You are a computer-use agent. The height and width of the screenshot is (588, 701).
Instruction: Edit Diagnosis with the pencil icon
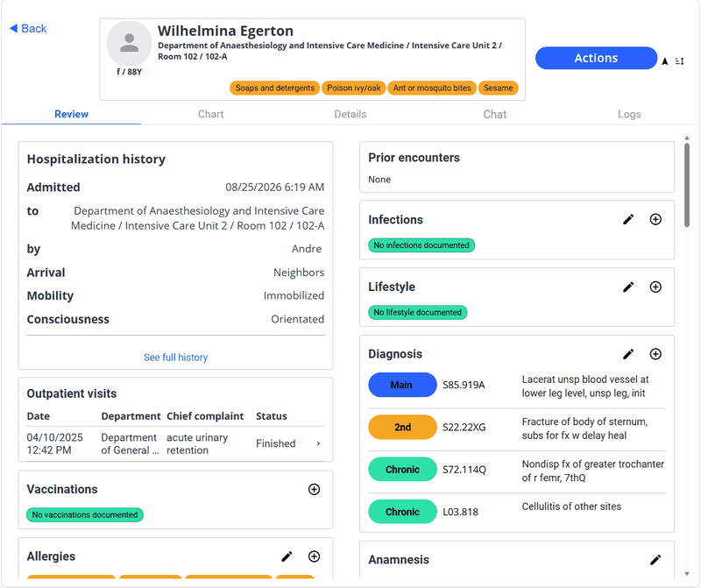point(628,354)
